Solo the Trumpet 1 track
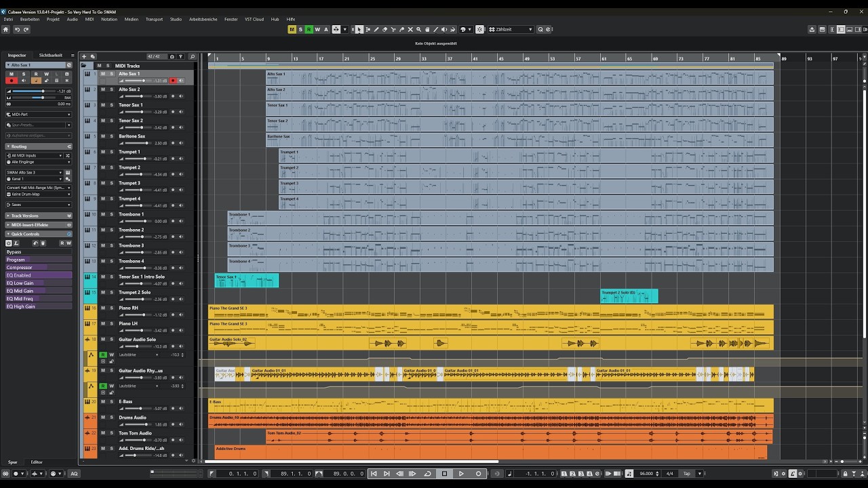Image resolution: width=868 pixels, height=488 pixels. tap(111, 152)
